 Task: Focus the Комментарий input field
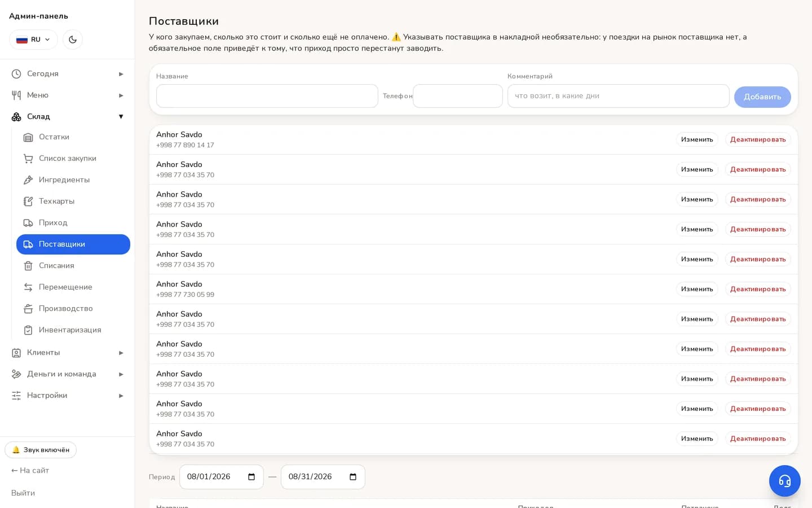point(619,96)
